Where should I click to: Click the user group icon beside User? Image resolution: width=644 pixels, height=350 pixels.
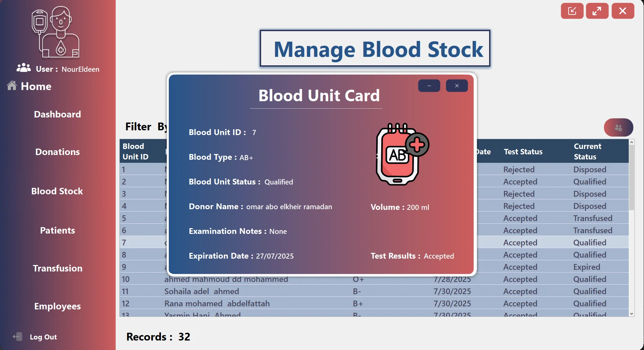click(x=24, y=68)
